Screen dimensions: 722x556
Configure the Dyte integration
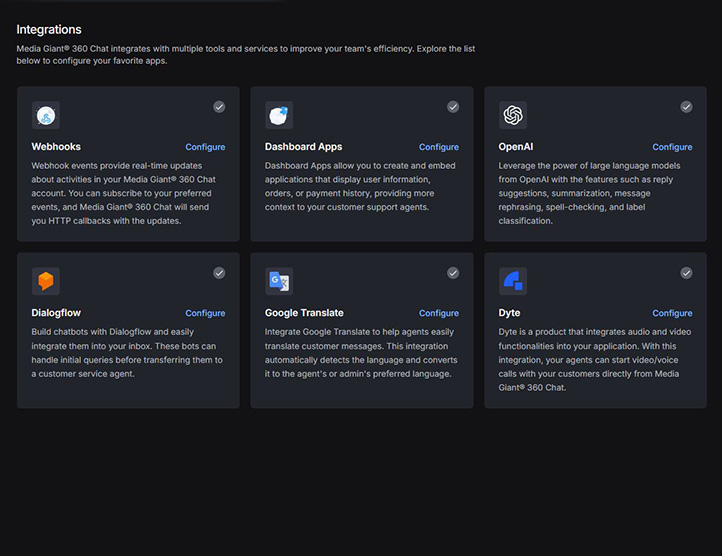tap(672, 313)
